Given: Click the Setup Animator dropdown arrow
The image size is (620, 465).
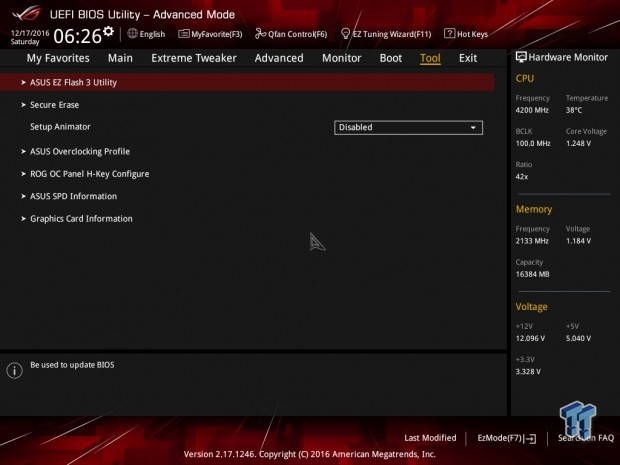Looking at the screenshot, I should pos(473,128).
